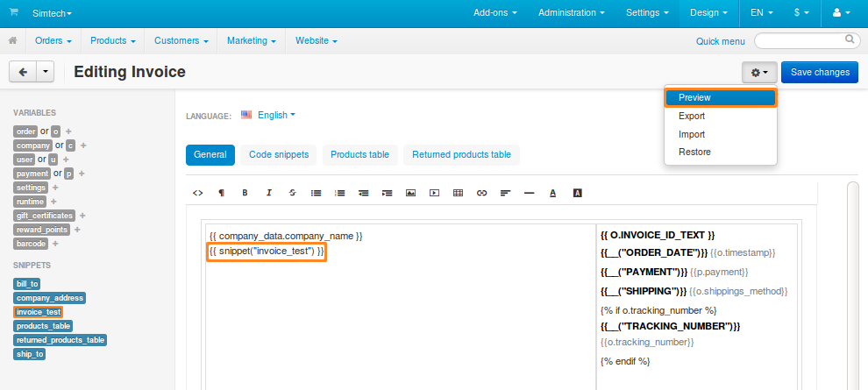Open the Settings menu

click(x=647, y=13)
